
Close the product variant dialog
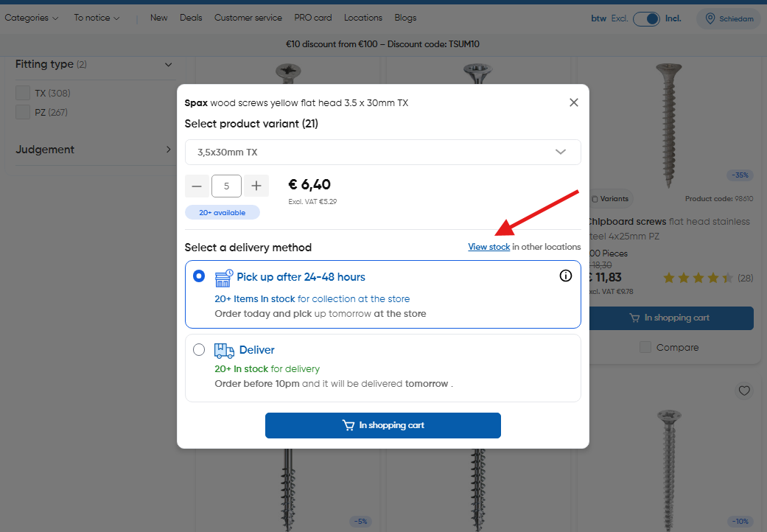[574, 102]
